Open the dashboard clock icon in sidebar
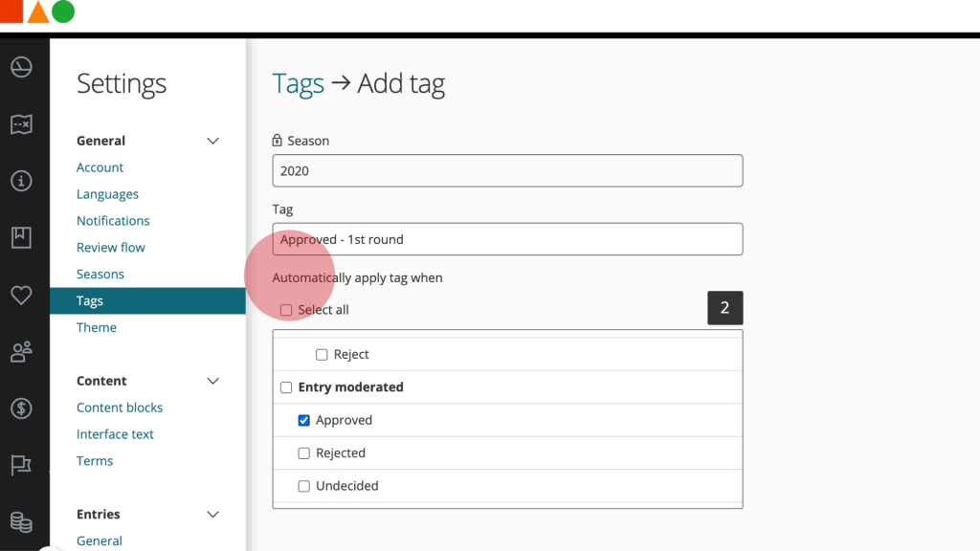 pyautogui.click(x=21, y=67)
